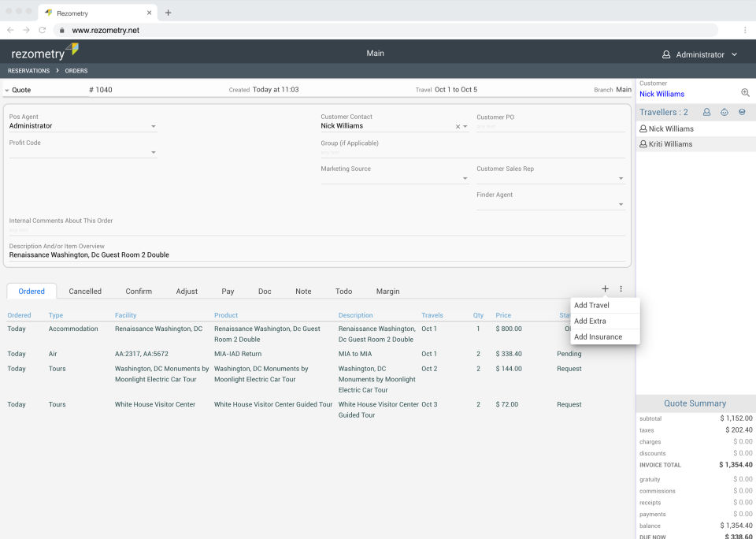Open the Nick Williams customer link
Screen dimensions: 756x539
point(661,94)
